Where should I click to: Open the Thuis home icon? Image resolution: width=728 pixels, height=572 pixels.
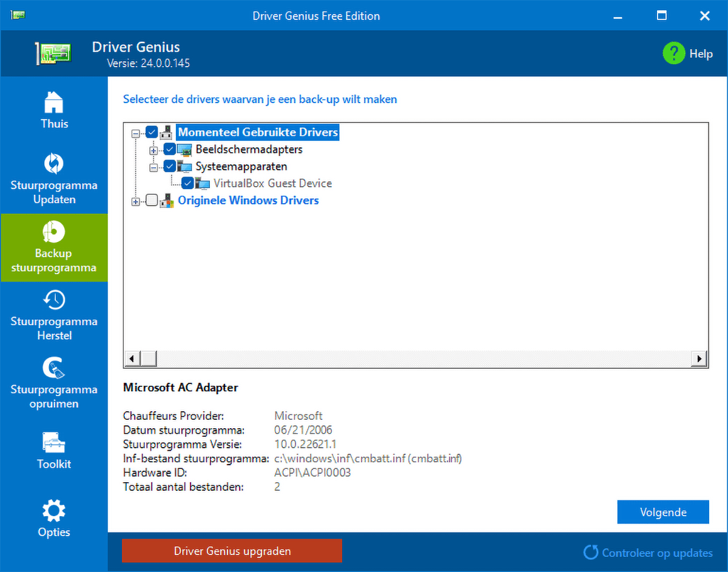(54, 102)
